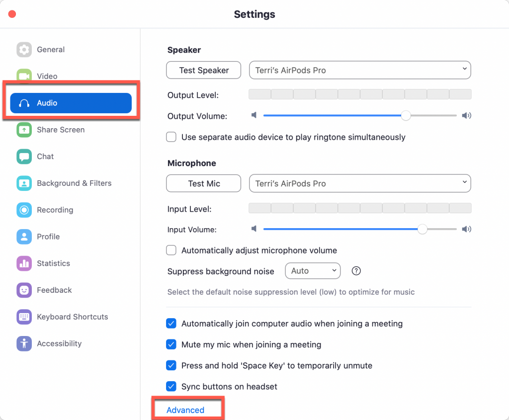The width and height of the screenshot is (509, 420).
Task: Click the noise suppression help question mark
Action: pyautogui.click(x=356, y=271)
